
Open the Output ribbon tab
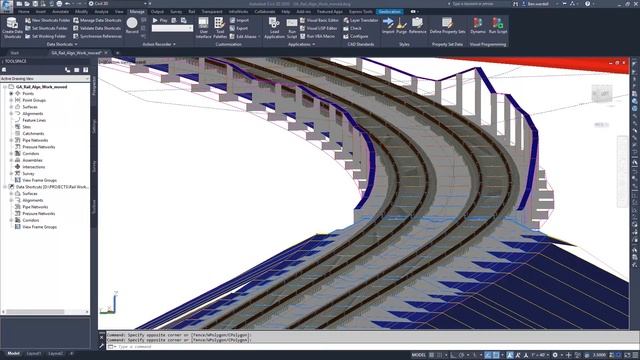[x=157, y=11]
